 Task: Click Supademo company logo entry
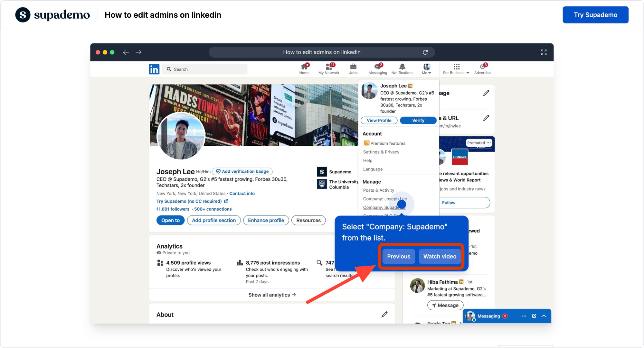pyautogui.click(x=322, y=172)
